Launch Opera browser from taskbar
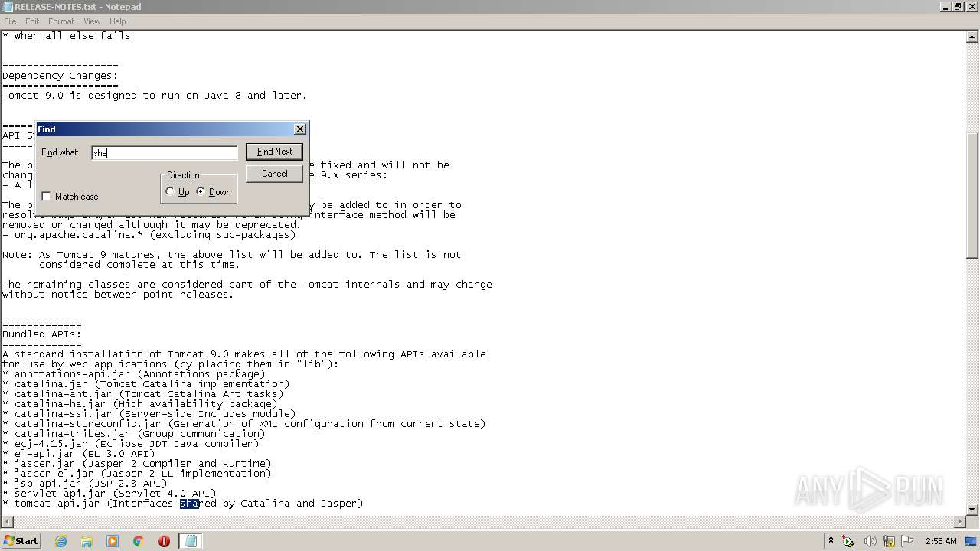Viewport: 980px width, 551px height. coord(164,541)
